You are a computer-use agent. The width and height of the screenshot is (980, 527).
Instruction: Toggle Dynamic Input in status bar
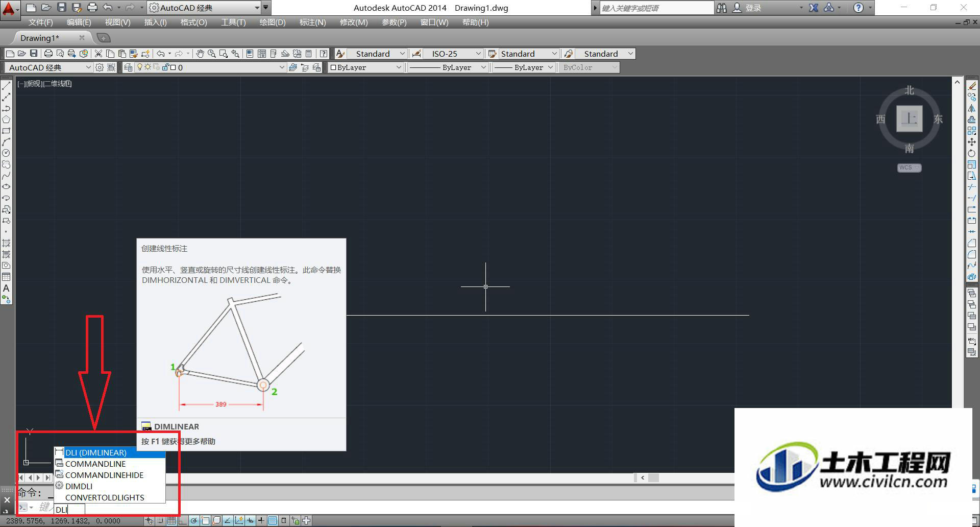click(x=250, y=521)
